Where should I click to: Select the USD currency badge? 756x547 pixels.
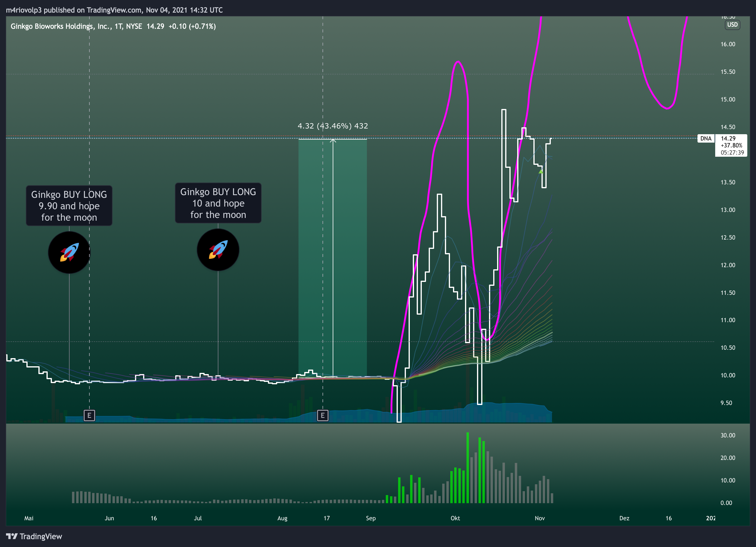(732, 25)
